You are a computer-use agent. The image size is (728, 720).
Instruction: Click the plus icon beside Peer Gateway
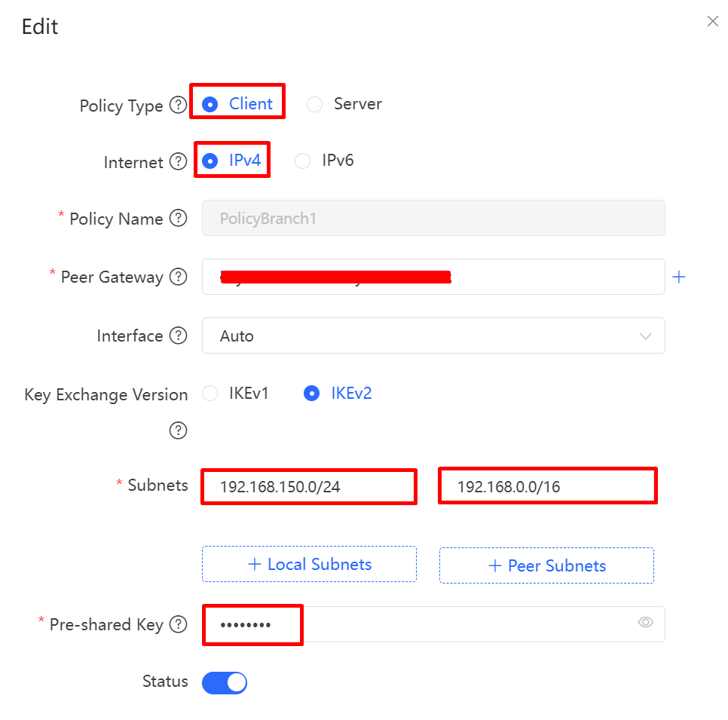[679, 277]
